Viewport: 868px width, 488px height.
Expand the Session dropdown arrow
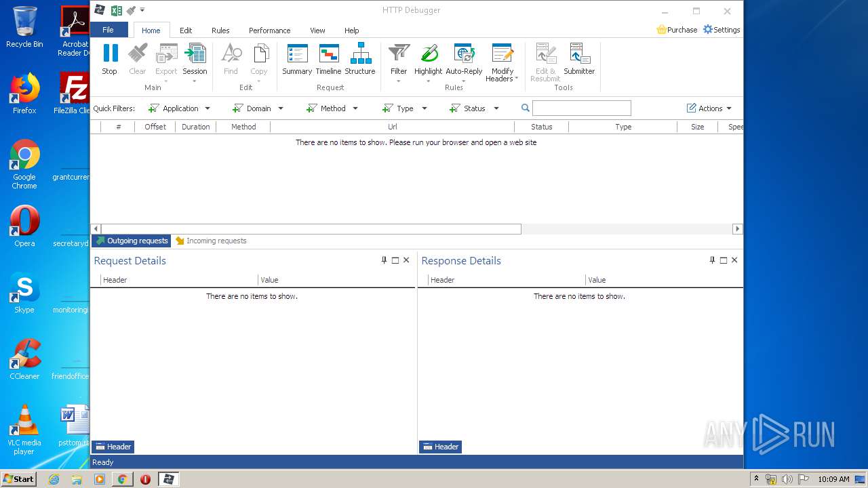pyautogui.click(x=195, y=81)
